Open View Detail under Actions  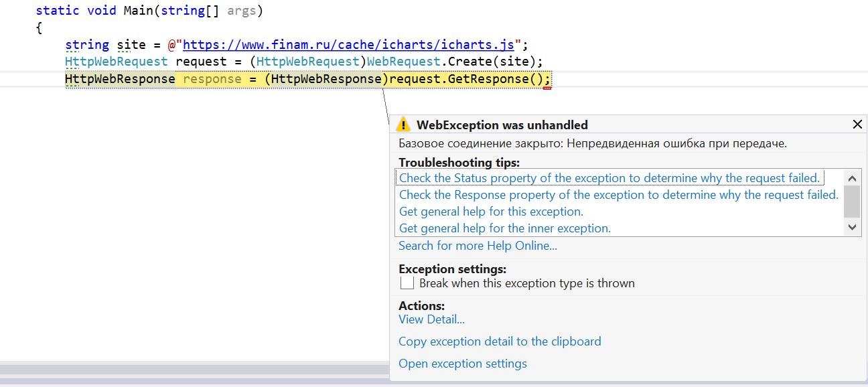[x=431, y=319]
